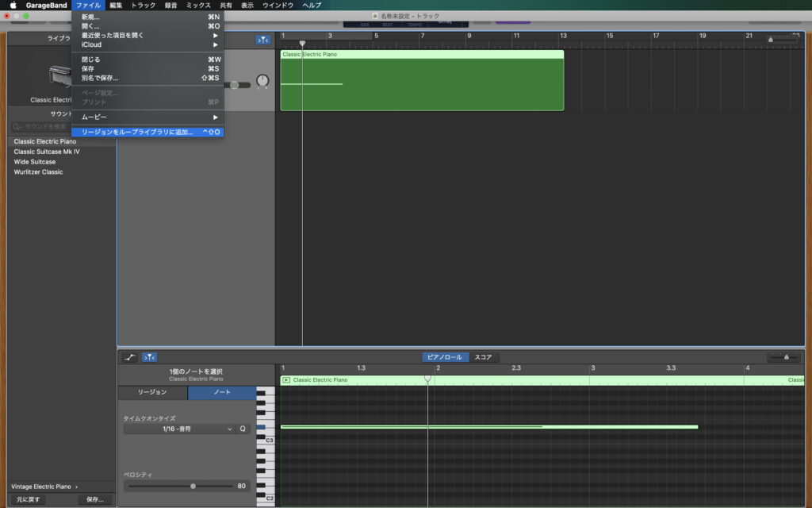The width and height of the screenshot is (812, 508).
Task: Choose 閉じる from the file menu
Action: pos(147,59)
